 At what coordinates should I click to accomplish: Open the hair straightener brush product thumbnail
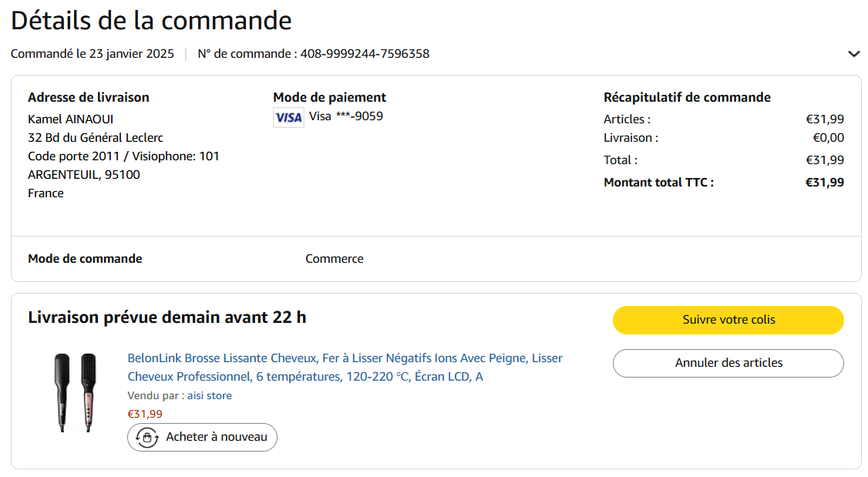pyautogui.click(x=75, y=392)
